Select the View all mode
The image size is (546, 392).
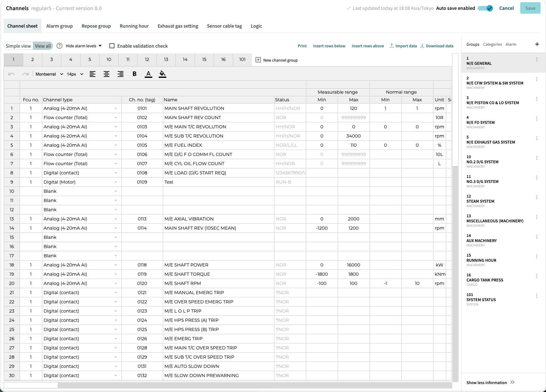(x=43, y=46)
